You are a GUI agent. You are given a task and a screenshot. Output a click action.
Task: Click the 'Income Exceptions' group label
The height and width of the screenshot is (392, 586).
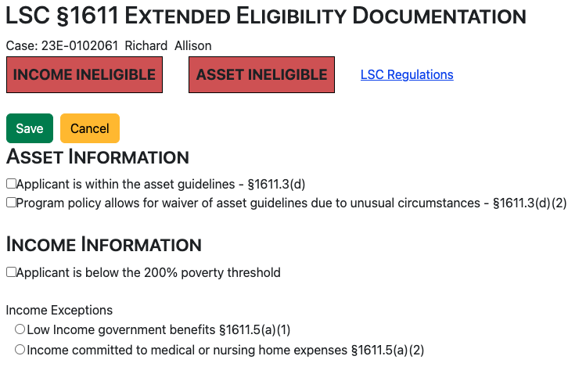tap(59, 310)
